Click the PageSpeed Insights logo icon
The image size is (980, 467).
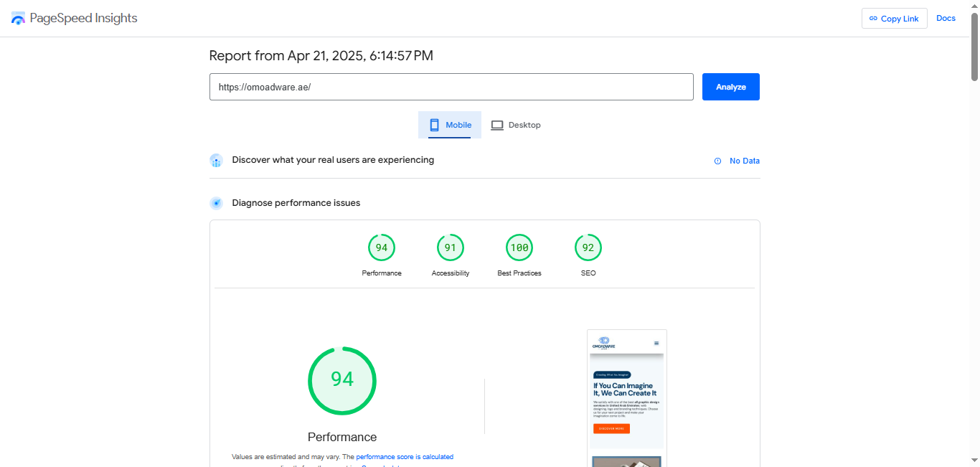(x=18, y=18)
